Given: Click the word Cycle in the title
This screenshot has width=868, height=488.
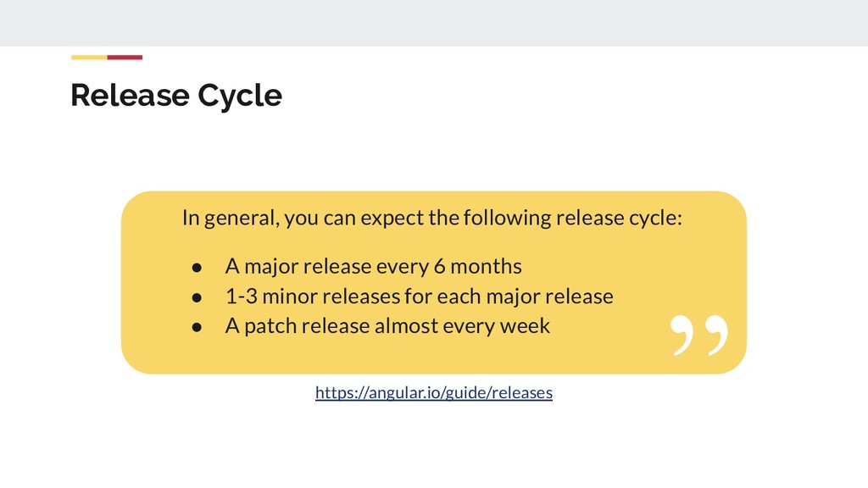Looking at the screenshot, I should (x=240, y=97).
